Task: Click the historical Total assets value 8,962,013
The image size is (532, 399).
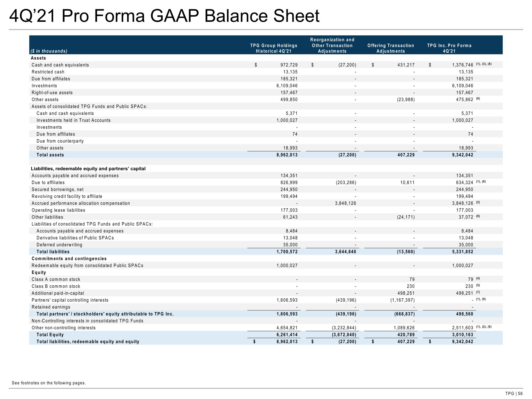Action: point(287,155)
